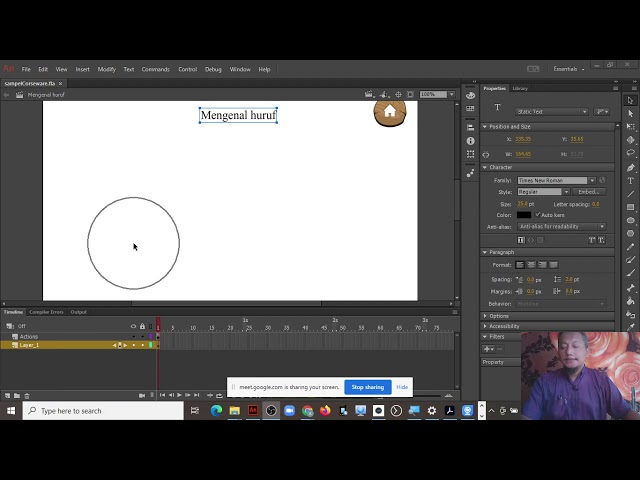Image resolution: width=640 pixels, height=480 pixels.
Task: Toggle show/hide all layers eye icon
Action: tap(133, 326)
